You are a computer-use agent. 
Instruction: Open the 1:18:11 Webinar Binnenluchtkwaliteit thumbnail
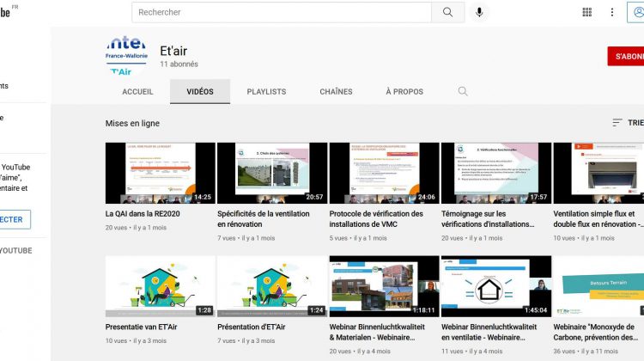point(384,285)
